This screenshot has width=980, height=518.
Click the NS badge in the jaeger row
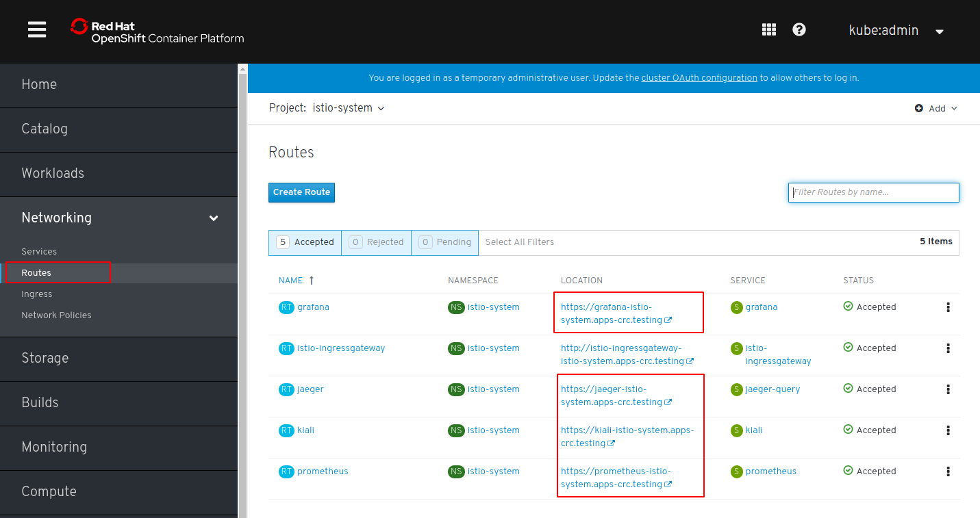click(x=456, y=389)
